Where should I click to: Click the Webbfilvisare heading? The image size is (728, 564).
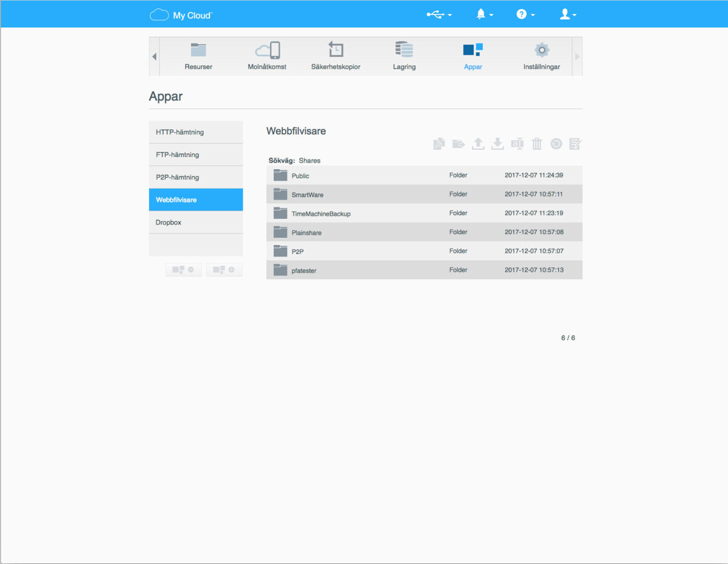point(296,131)
